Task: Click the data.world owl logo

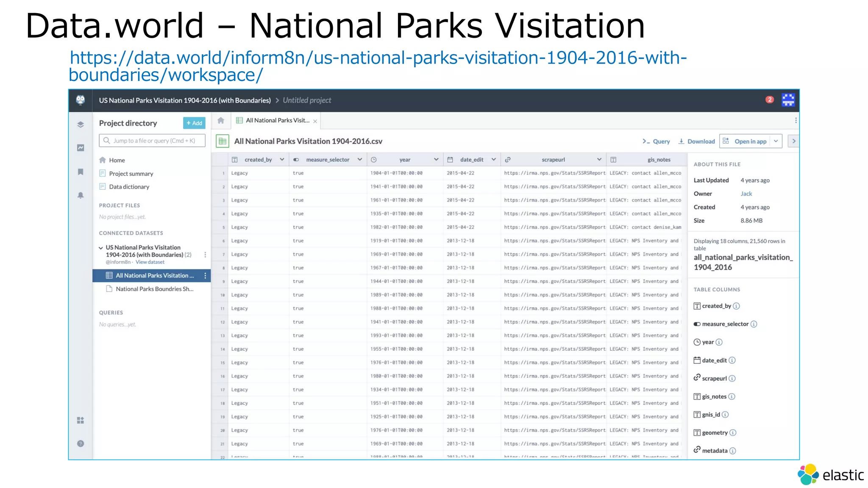Action: point(81,100)
